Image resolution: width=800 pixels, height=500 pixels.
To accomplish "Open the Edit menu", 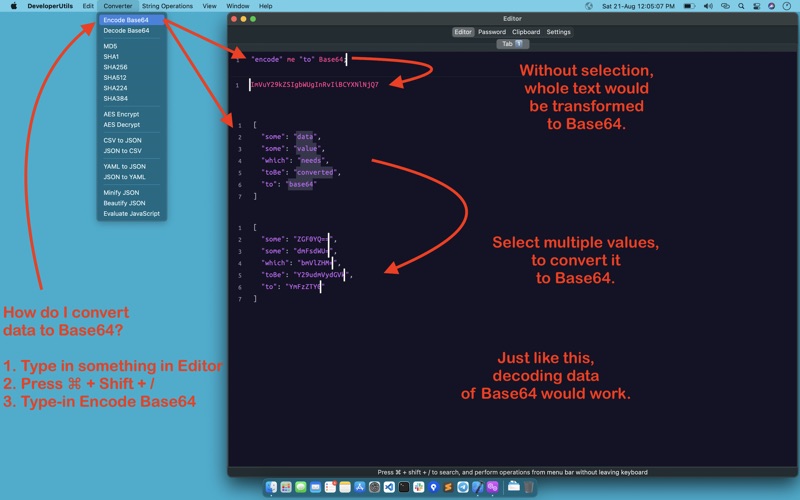I will (x=88, y=6).
